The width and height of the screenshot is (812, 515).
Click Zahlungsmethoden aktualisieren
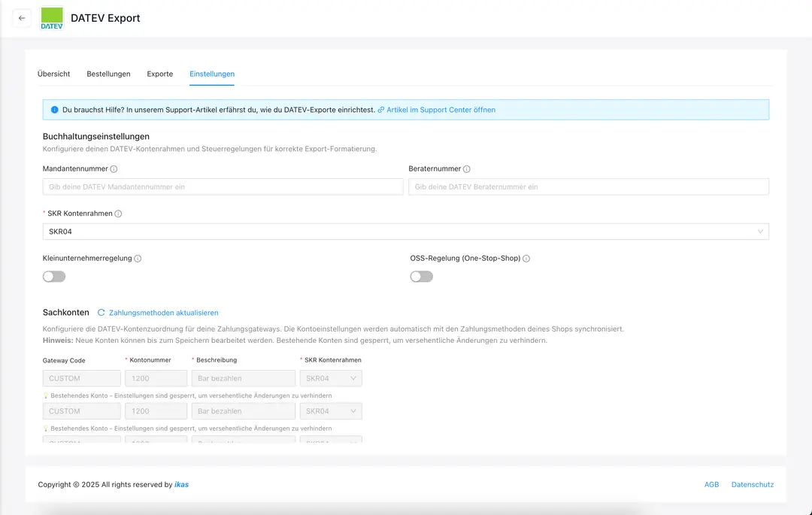(163, 313)
